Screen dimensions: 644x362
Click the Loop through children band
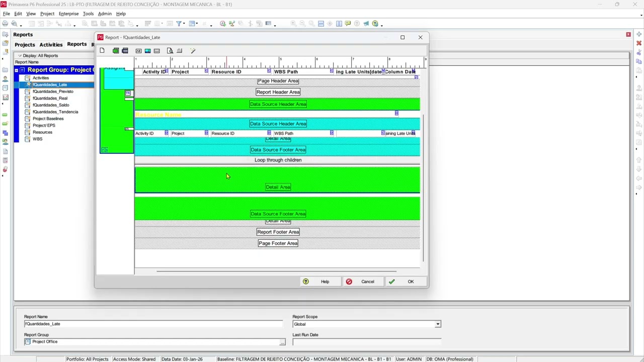tap(278, 160)
